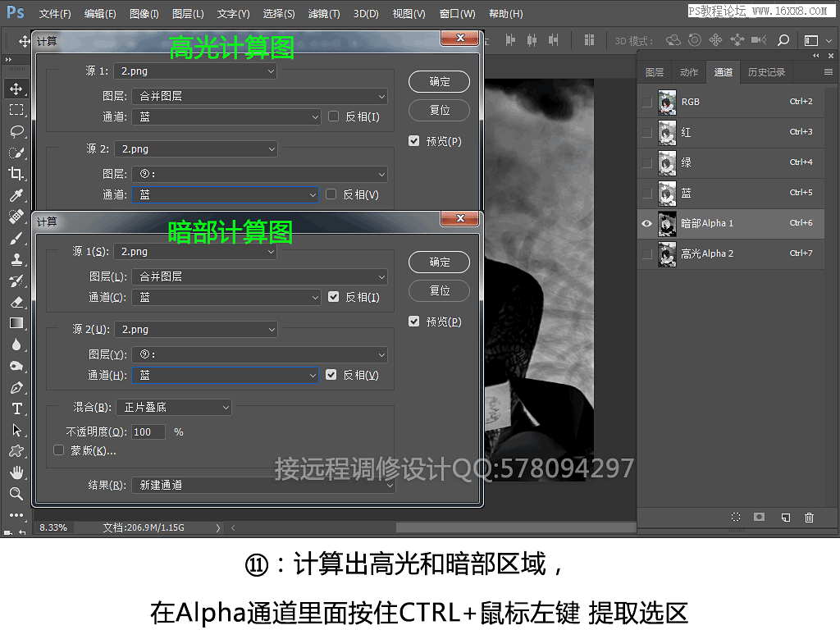Open 结果(R) 新建通道 dropdown
840x639 pixels.
pos(263,486)
